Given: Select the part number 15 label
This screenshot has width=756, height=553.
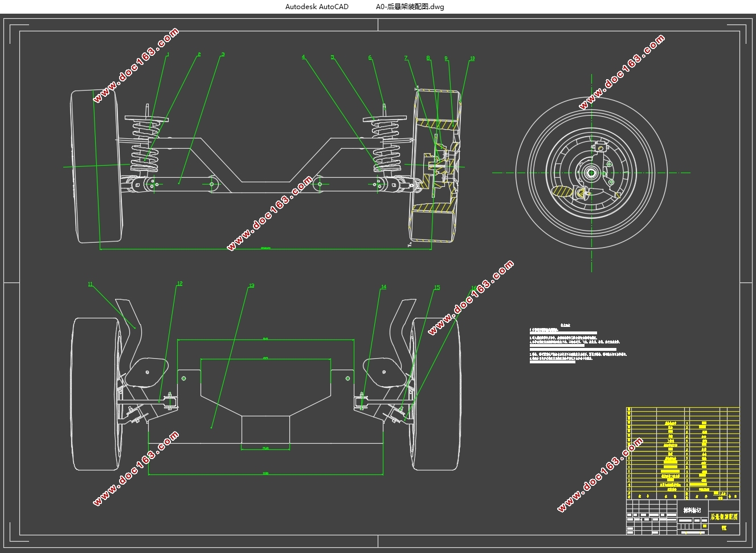Looking at the screenshot, I should (x=437, y=288).
